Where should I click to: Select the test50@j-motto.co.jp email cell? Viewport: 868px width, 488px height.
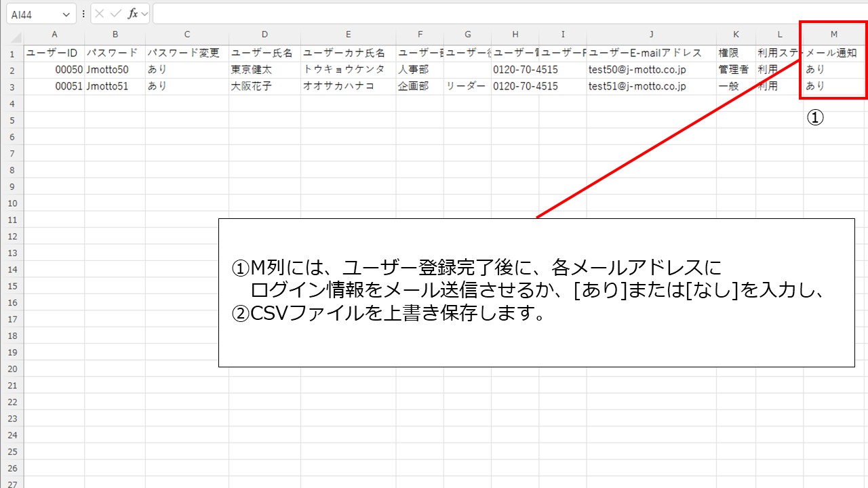click(652, 70)
